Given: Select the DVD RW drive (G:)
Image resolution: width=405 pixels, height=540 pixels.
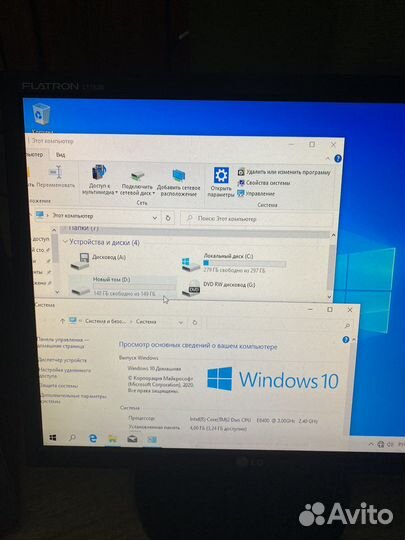Looking at the screenshot, I should 219,287.
